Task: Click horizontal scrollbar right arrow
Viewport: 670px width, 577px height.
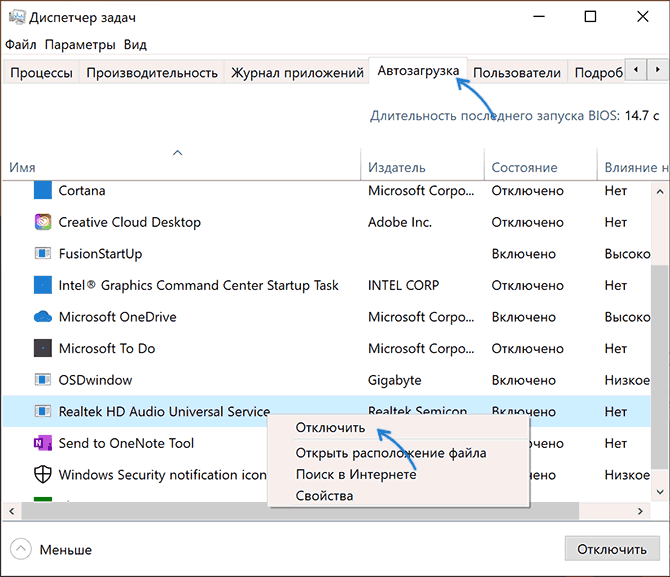Action: tap(640, 511)
